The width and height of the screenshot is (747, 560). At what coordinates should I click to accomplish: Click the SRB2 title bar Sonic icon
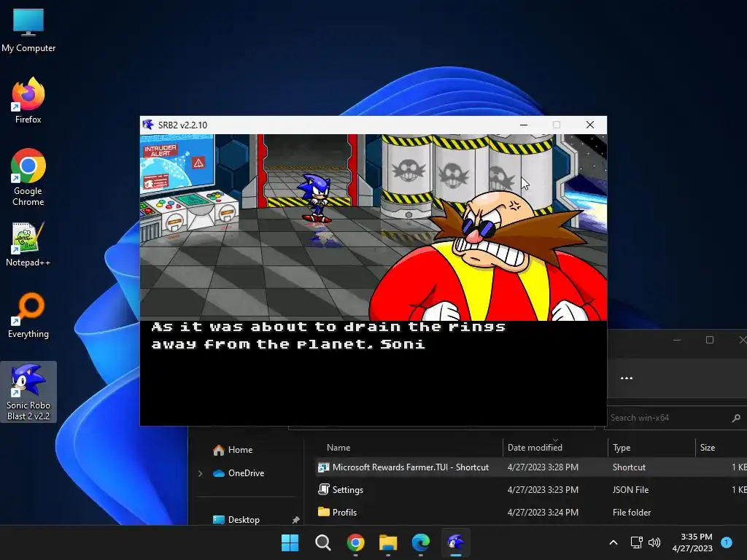(148, 125)
